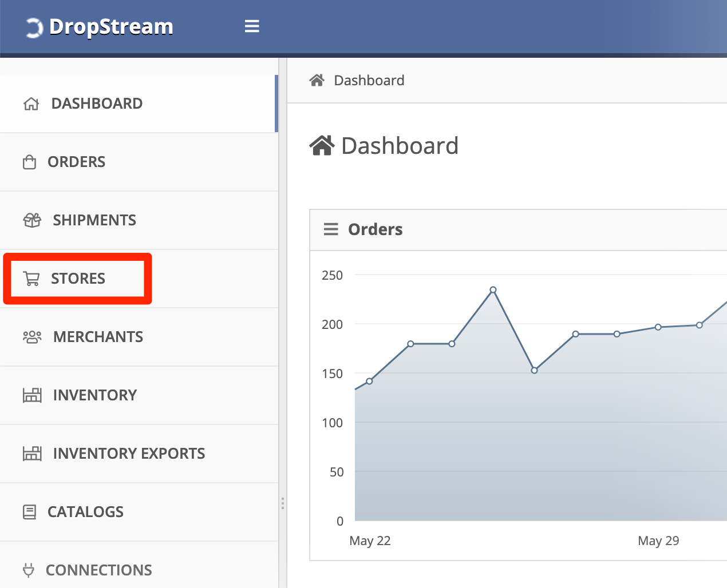
Task: Click the peak data point on Orders chart
Action: [x=493, y=290]
